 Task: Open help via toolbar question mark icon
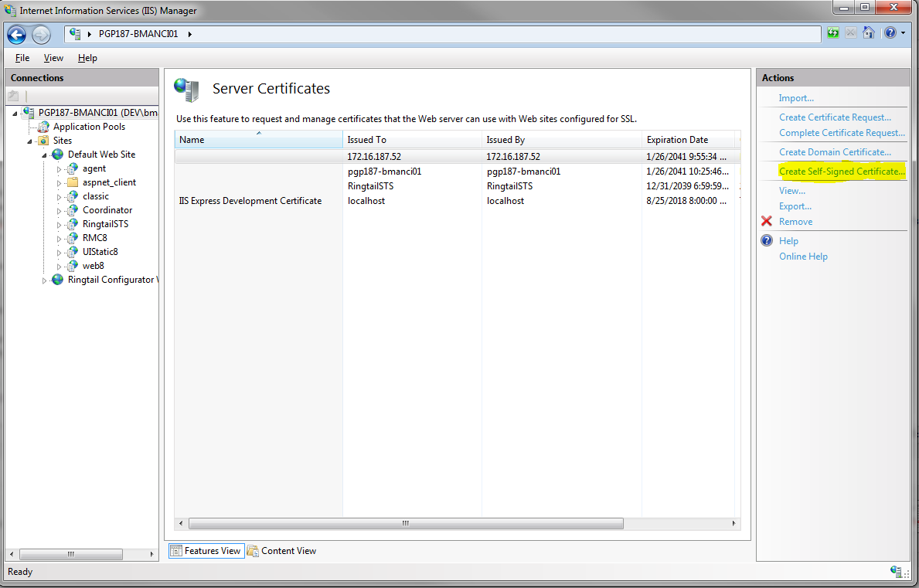[x=890, y=32]
